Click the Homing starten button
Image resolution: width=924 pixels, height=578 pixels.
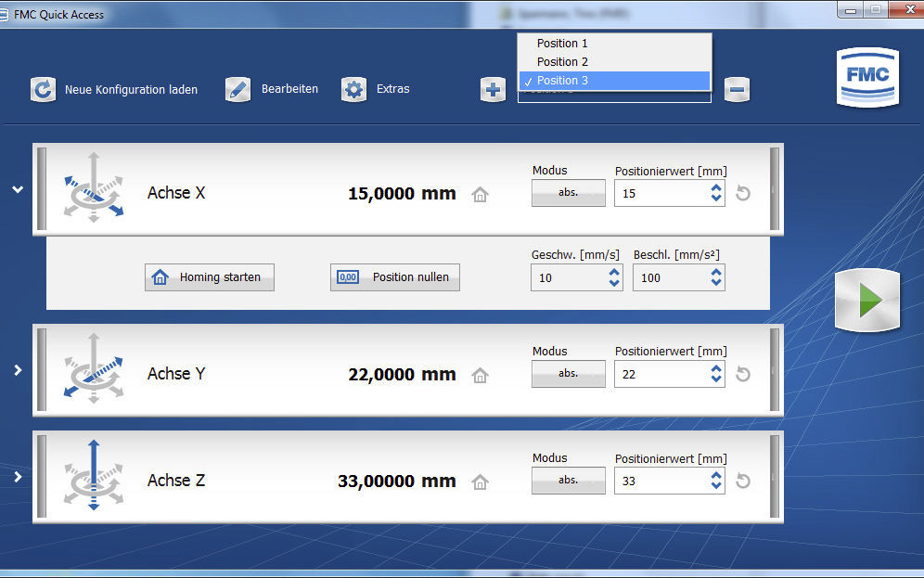tap(210, 277)
